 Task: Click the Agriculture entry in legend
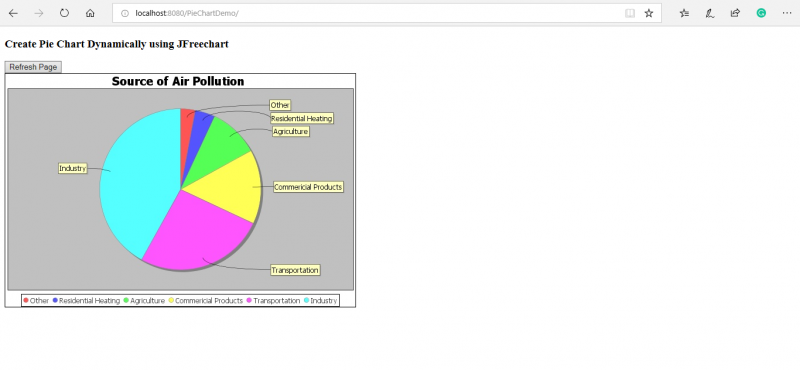(x=144, y=301)
